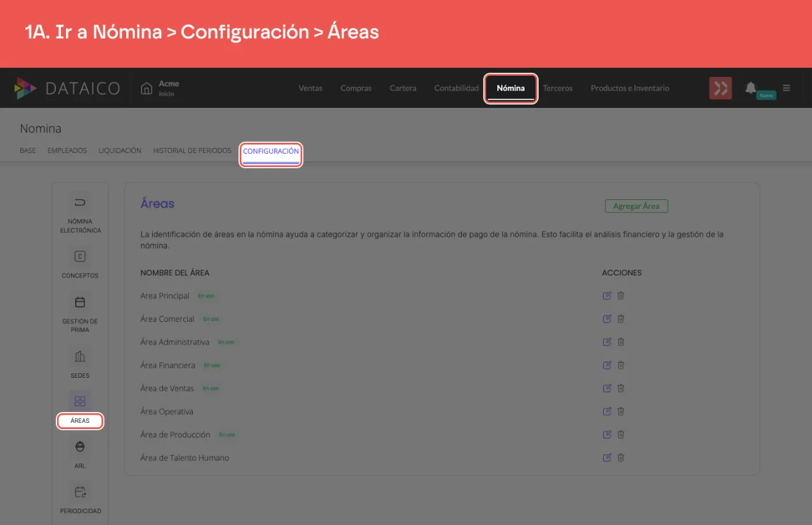Edit the Área Operativa row
812x525 pixels.
(x=607, y=411)
